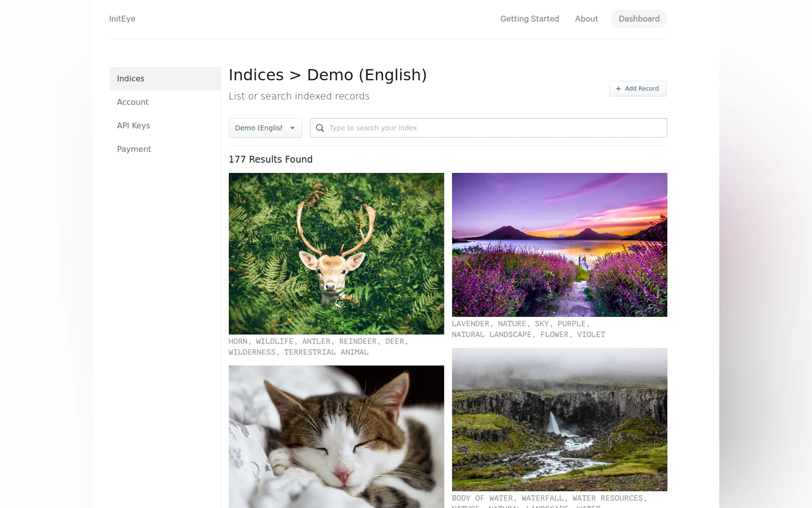This screenshot has height=508, width=812.
Task: Open API Keys in the sidebar
Action: (x=133, y=126)
